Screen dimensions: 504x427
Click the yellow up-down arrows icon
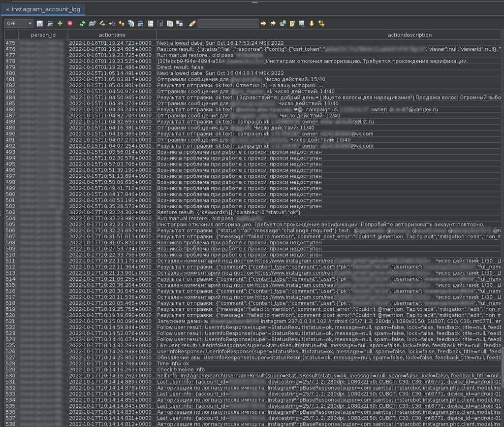click(x=122, y=24)
